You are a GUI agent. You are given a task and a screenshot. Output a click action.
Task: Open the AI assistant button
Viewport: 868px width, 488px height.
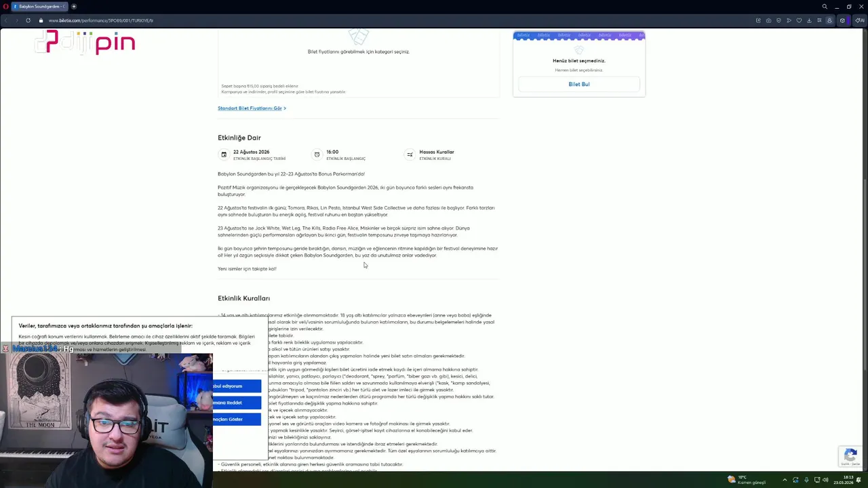860,20
